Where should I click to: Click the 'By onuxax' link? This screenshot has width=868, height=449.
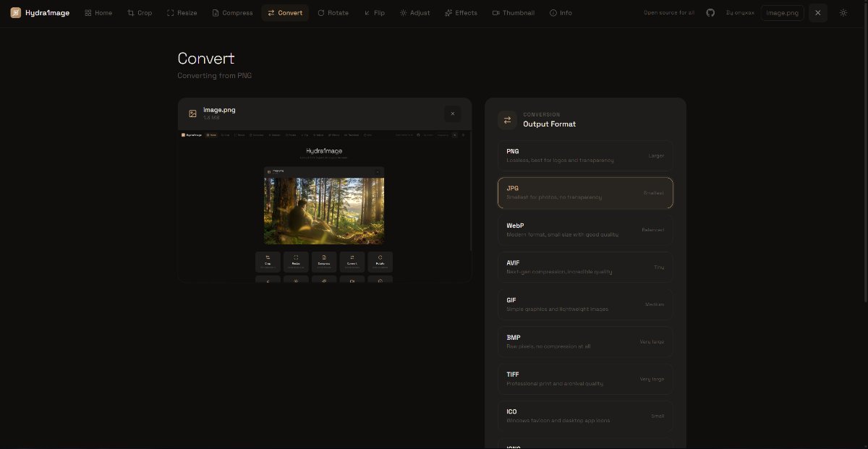click(740, 13)
